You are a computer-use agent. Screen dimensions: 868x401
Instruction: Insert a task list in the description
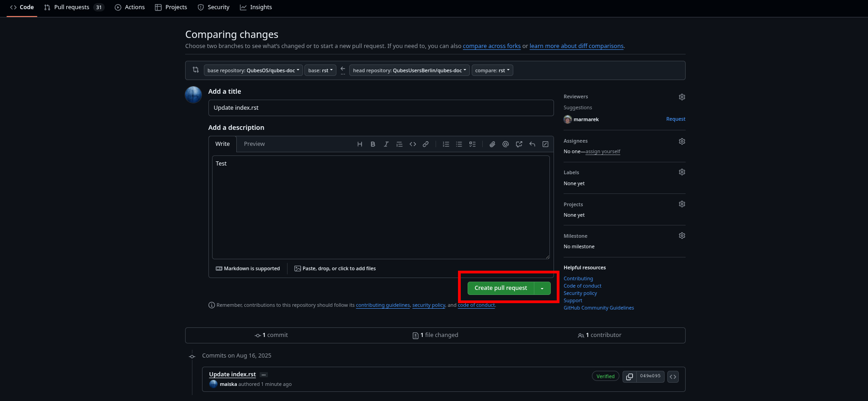pyautogui.click(x=472, y=144)
